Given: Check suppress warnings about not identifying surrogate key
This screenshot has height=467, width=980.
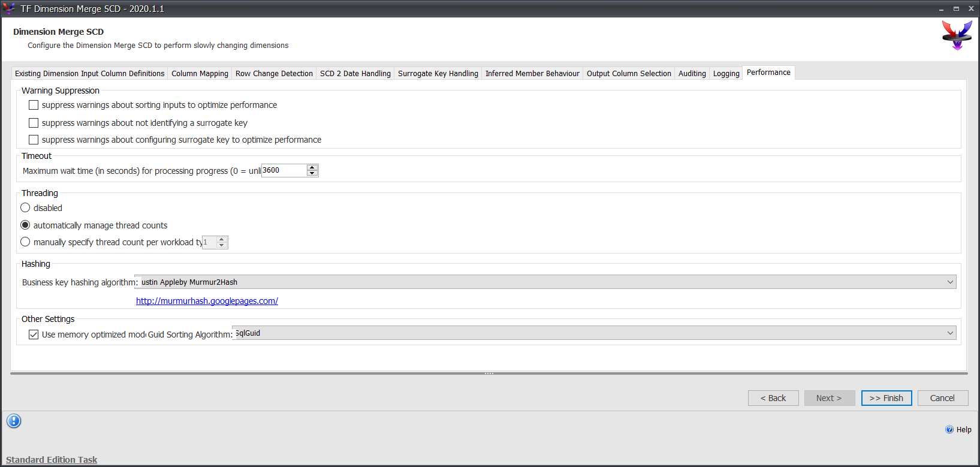Looking at the screenshot, I should [34, 123].
